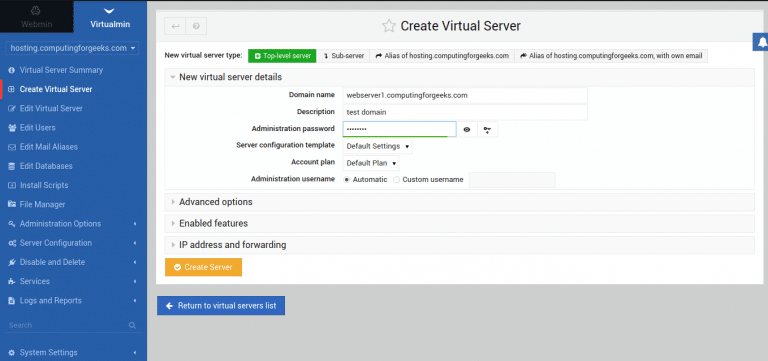
Task: Click the Create Virtual Server plus icon
Action: point(11,89)
